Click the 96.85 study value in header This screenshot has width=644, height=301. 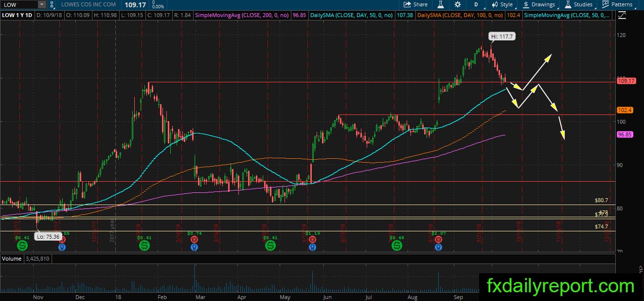coord(299,16)
